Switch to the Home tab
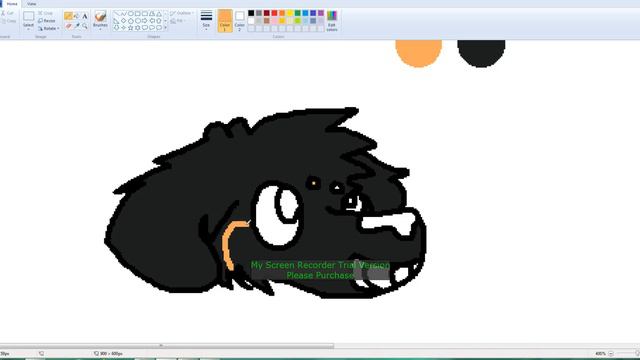 tap(12, 4)
